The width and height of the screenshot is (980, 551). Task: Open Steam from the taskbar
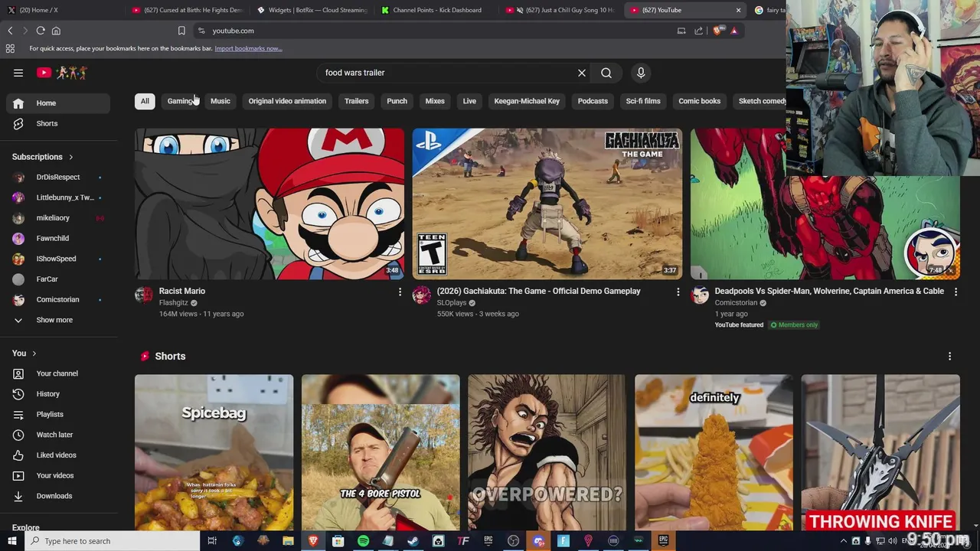(413, 541)
